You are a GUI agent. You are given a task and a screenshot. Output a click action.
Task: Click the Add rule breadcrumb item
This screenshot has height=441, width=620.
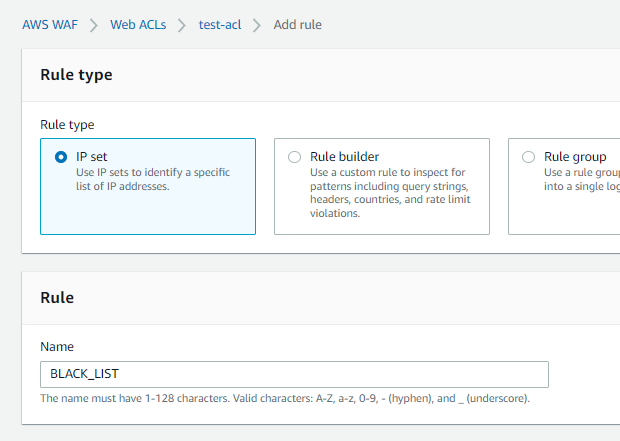(x=298, y=24)
